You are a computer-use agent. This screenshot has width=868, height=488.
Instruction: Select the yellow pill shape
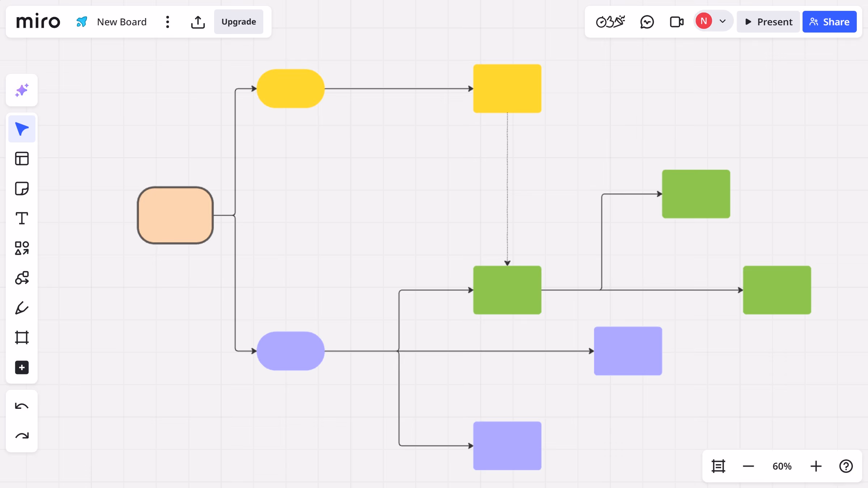coord(291,89)
